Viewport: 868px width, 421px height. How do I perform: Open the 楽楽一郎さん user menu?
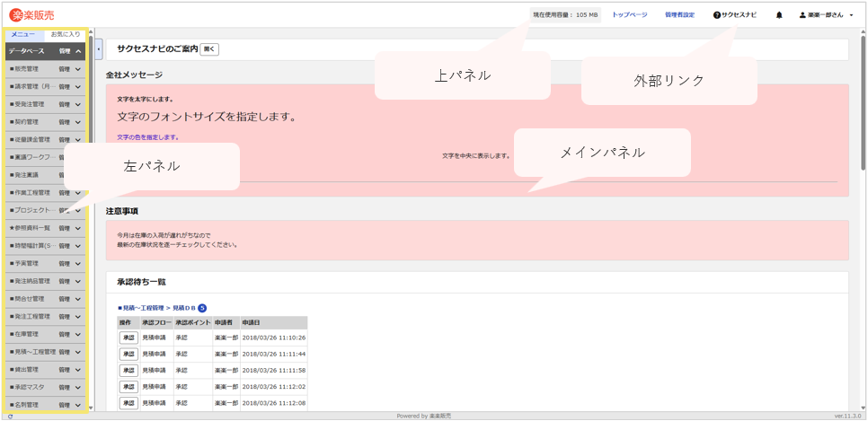[826, 15]
